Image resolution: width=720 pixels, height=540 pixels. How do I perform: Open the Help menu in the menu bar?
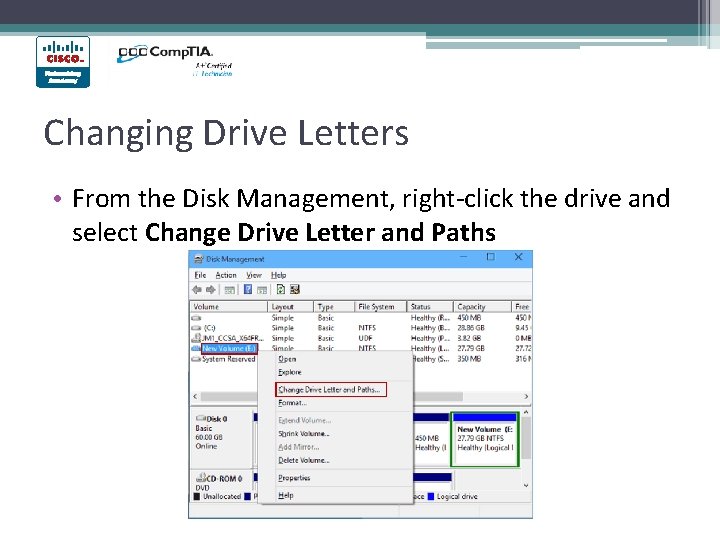pyautogui.click(x=278, y=275)
